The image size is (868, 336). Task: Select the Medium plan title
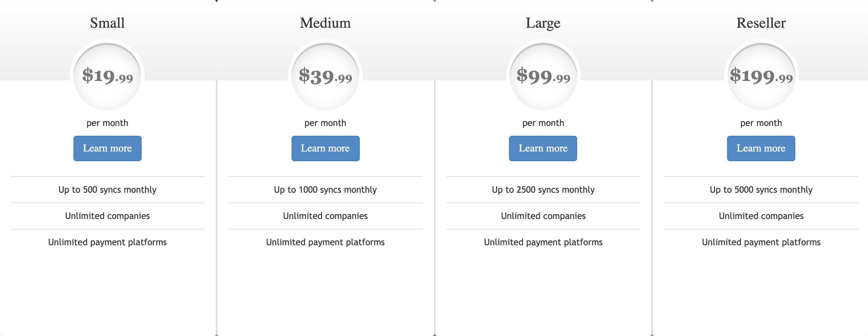pyautogui.click(x=325, y=23)
